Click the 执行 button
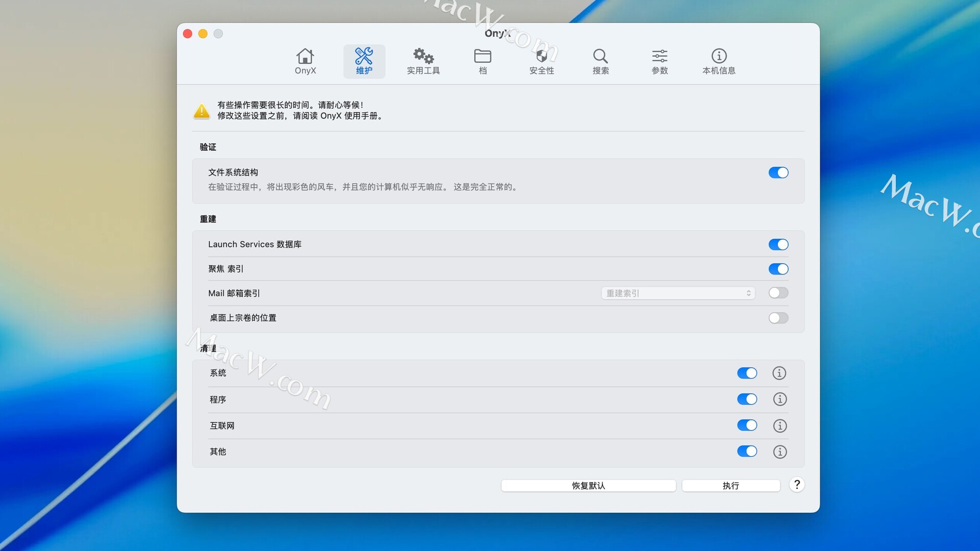Viewport: 980px width, 551px height. tap(731, 486)
